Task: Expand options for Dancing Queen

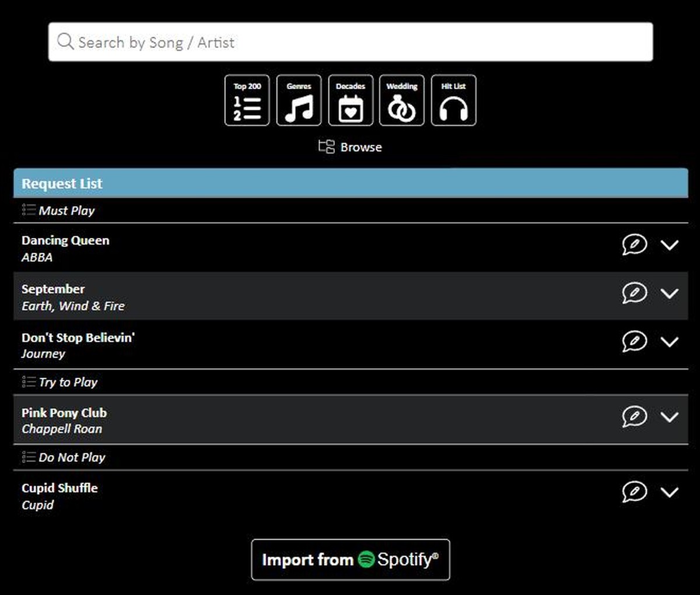Action: (x=670, y=245)
